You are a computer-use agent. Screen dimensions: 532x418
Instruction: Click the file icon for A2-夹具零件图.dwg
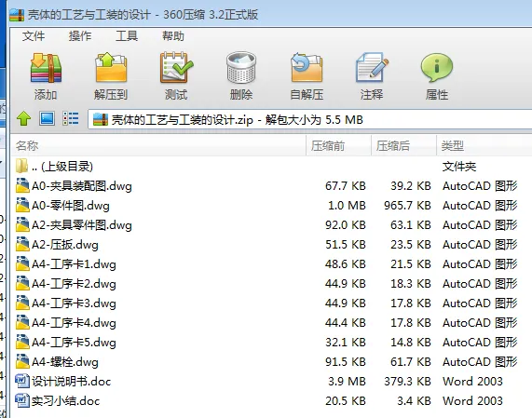tap(22, 224)
